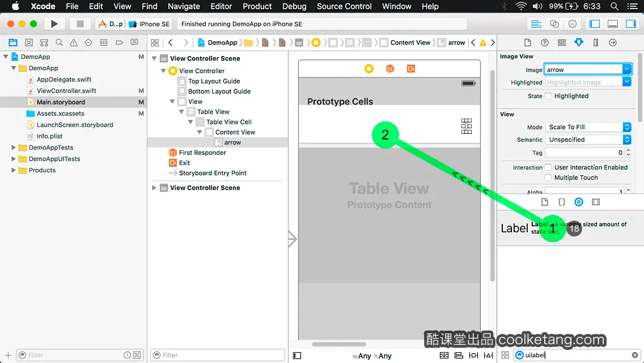This screenshot has height=363, width=644.
Task: Open Resolve Auto Layout Issues menu
Action: [488, 355]
